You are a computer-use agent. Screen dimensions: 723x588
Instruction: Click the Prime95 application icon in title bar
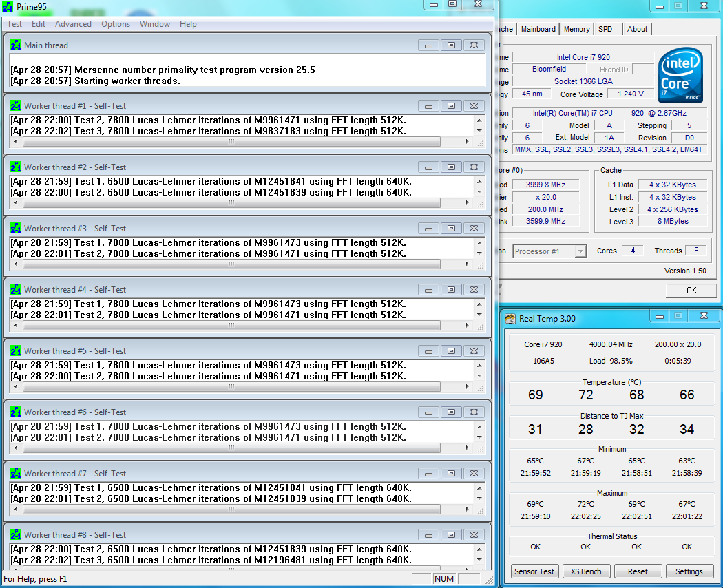[8, 7]
